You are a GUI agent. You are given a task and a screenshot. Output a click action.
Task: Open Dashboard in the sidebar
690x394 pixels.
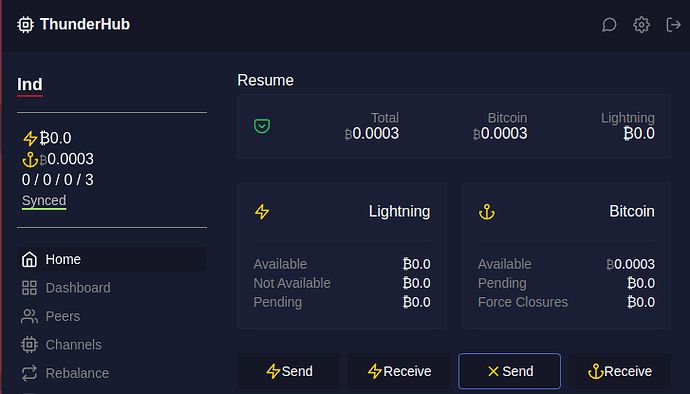pos(112,288)
